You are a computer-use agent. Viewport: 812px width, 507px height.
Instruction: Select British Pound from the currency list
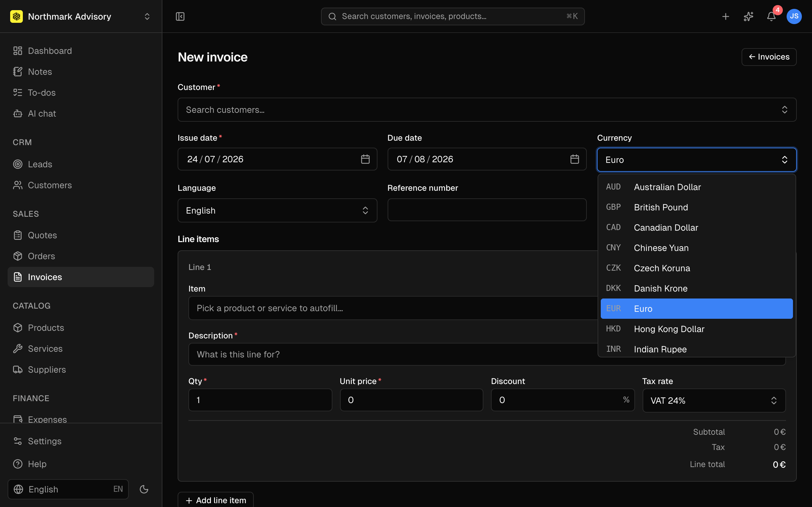point(696,207)
